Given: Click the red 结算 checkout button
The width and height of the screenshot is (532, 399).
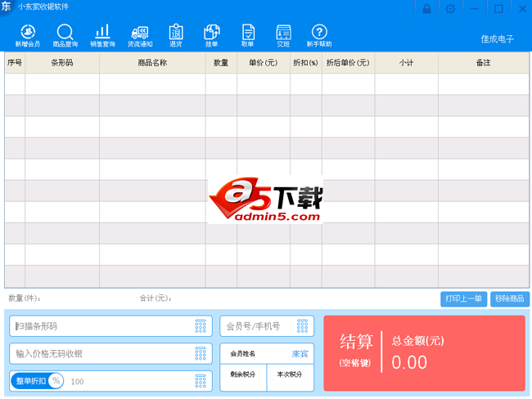Looking at the screenshot, I should point(424,353).
